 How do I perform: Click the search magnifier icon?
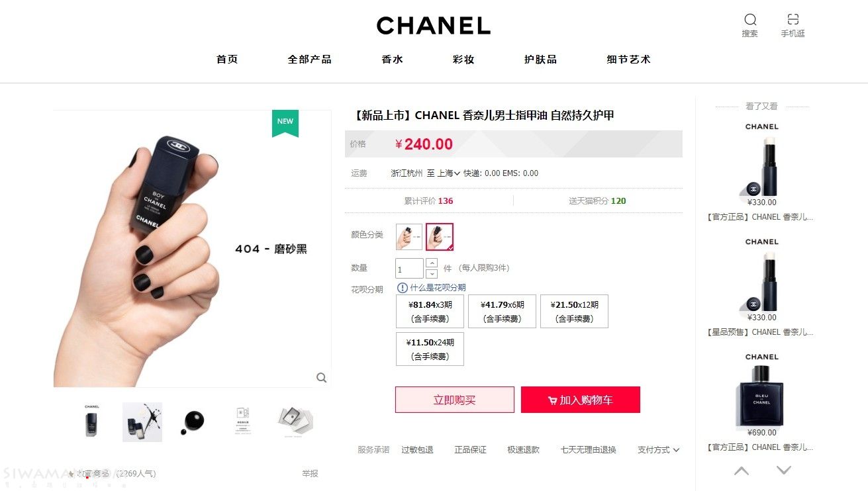click(x=750, y=19)
